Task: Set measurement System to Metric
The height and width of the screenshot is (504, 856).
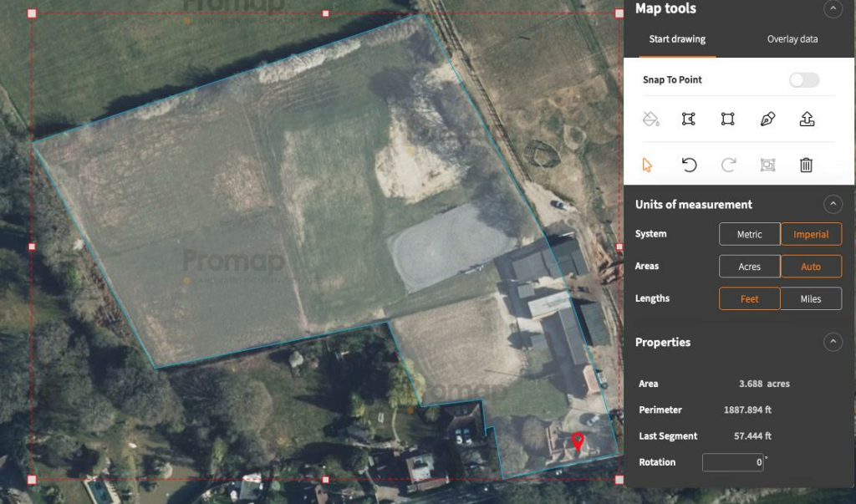Action: 749,234
